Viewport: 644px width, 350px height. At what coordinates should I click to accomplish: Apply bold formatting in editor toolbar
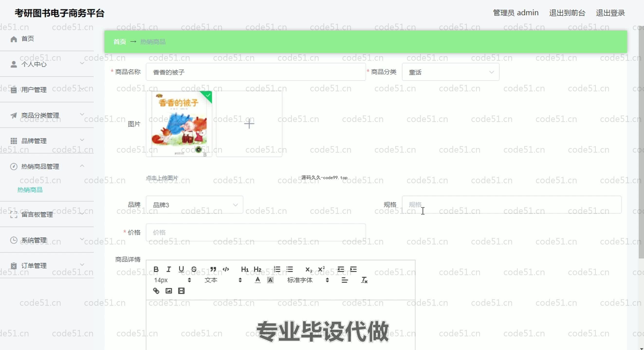coord(156,269)
